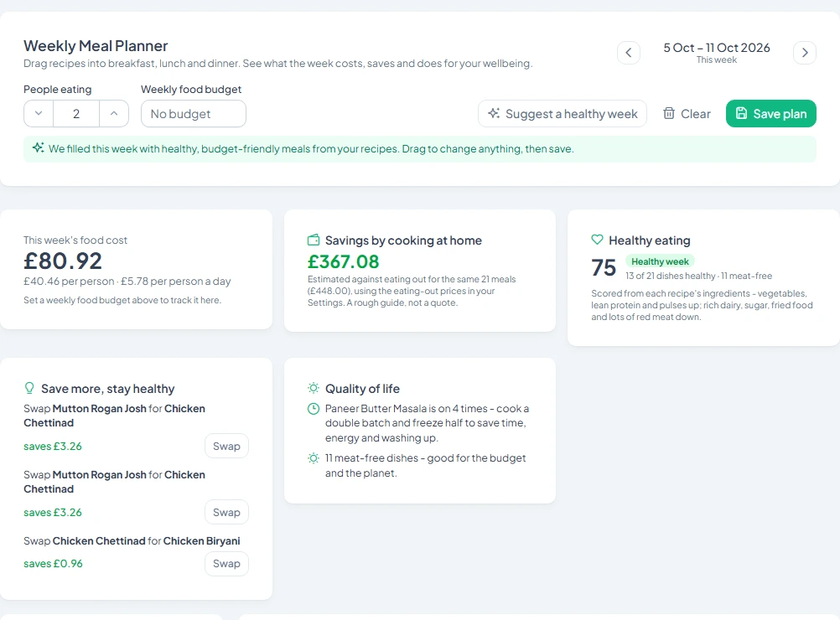840x620 pixels.
Task: Click the £80.92 food cost value
Action: (63, 261)
